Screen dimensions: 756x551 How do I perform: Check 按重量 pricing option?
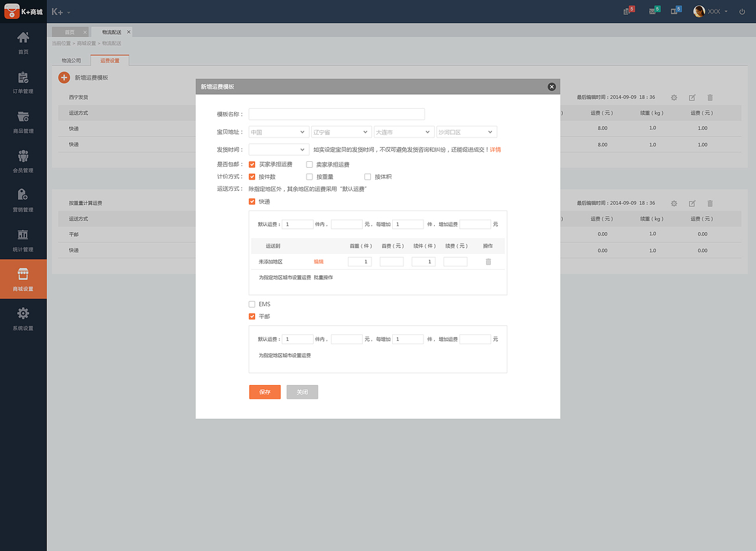309,177
